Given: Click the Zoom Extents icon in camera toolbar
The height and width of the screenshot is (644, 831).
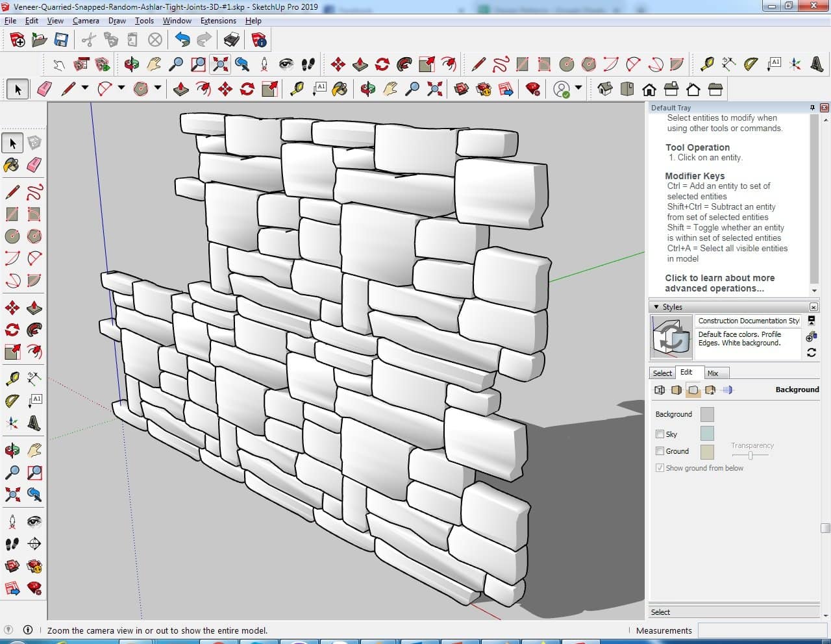Looking at the screenshot, I should coord(221,64).
